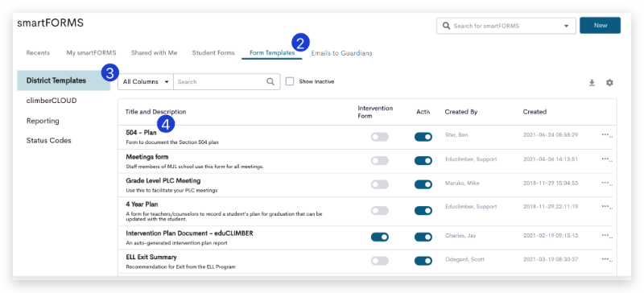Open the Meetings form template
This screenshot has height=293, width=644.
click(x=147, y=157)
